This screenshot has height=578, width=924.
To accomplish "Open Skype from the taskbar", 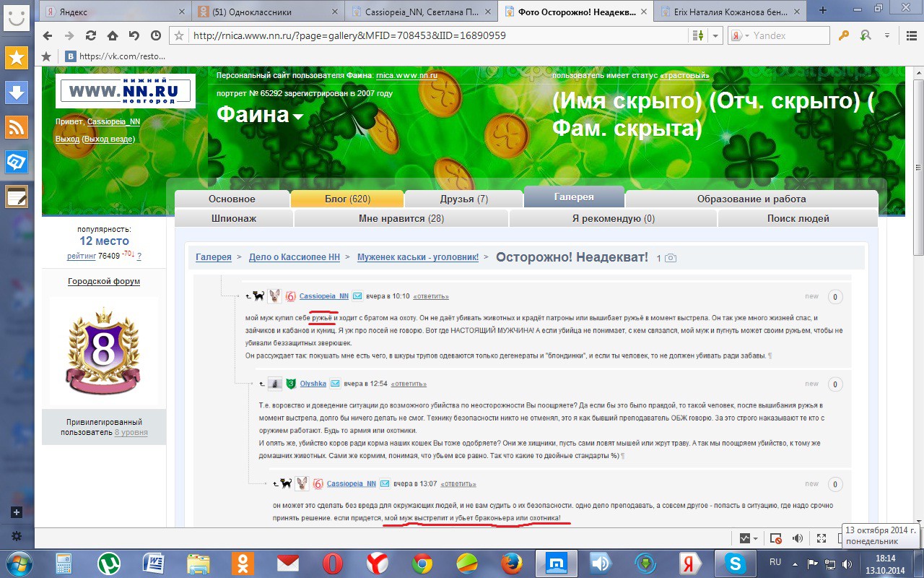I will pyautogui.click(x=736, y=562).
